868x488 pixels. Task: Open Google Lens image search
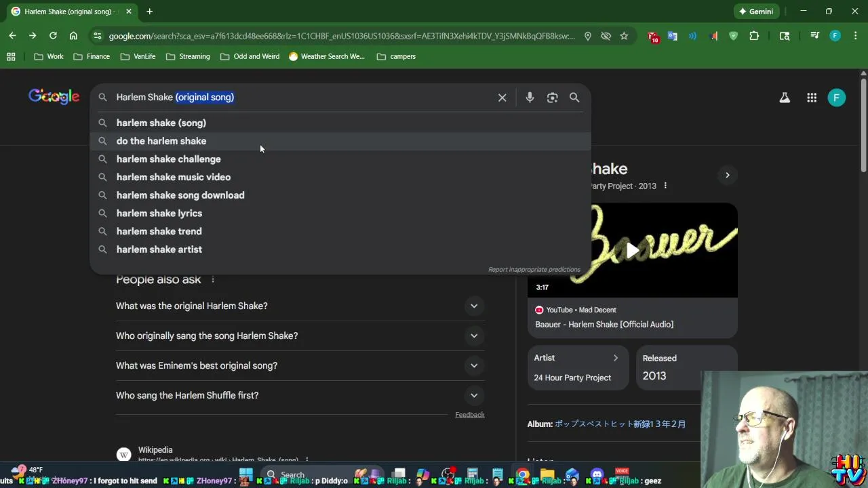552,98
